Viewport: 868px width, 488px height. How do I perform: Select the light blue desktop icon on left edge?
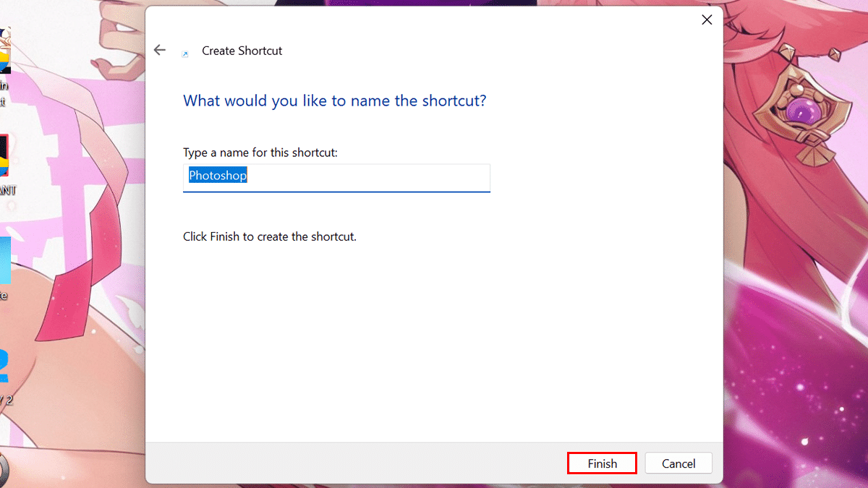(5, 260)
